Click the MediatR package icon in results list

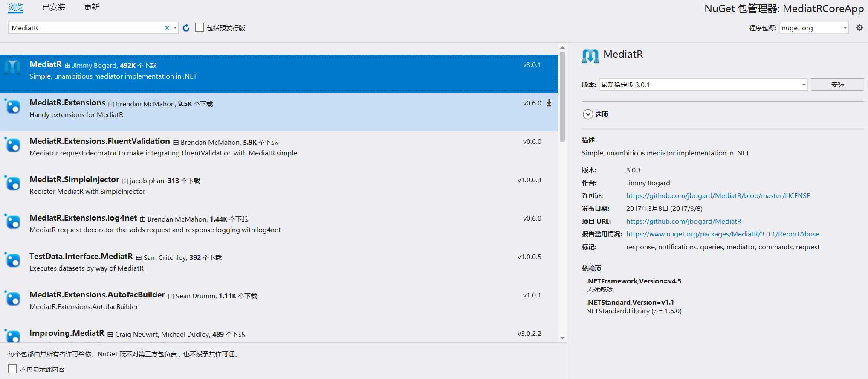[12, 67]
